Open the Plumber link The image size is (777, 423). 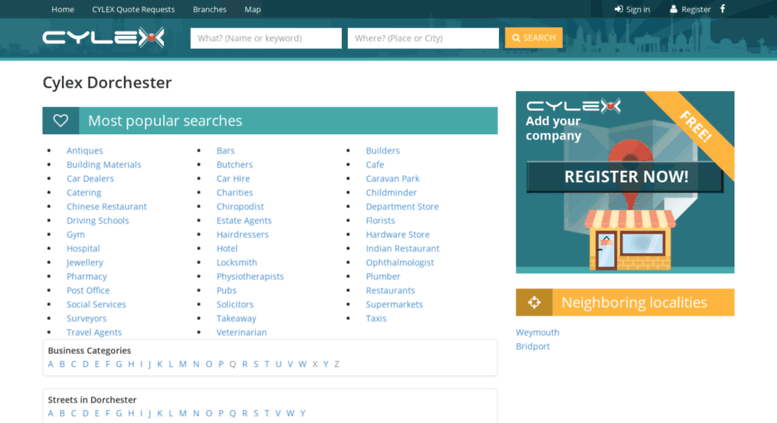point(383,276)
